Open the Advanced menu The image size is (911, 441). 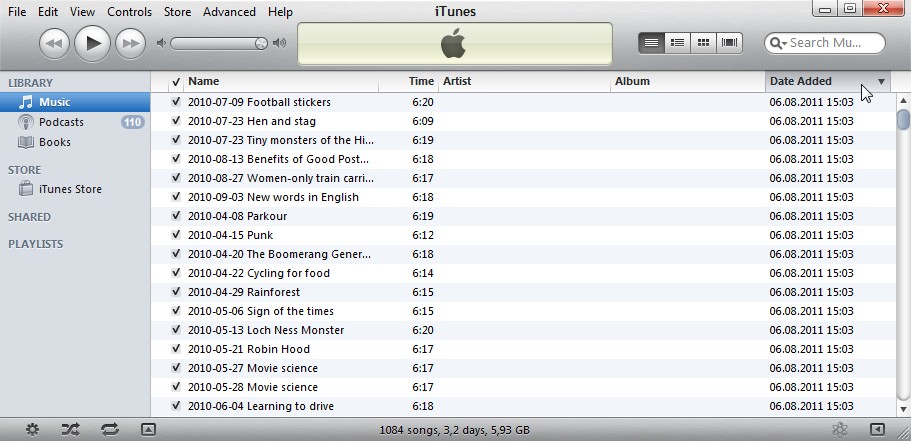point(229,12)
